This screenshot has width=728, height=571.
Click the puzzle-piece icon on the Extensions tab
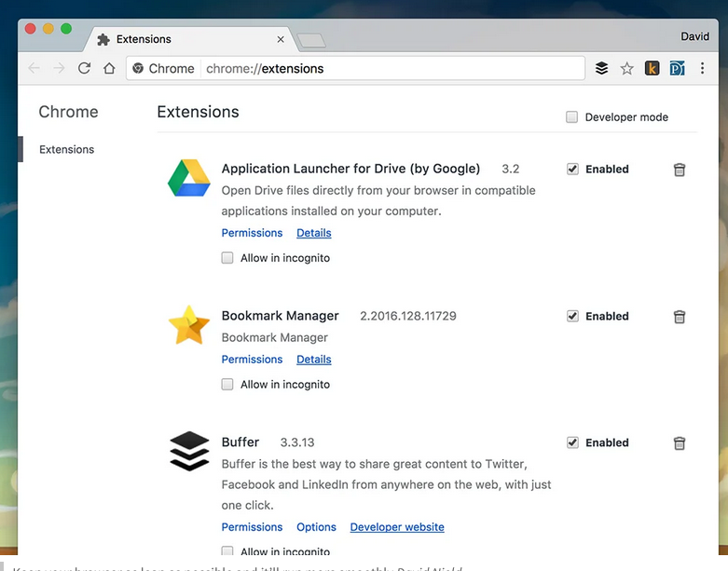click(x=103, y=39)
